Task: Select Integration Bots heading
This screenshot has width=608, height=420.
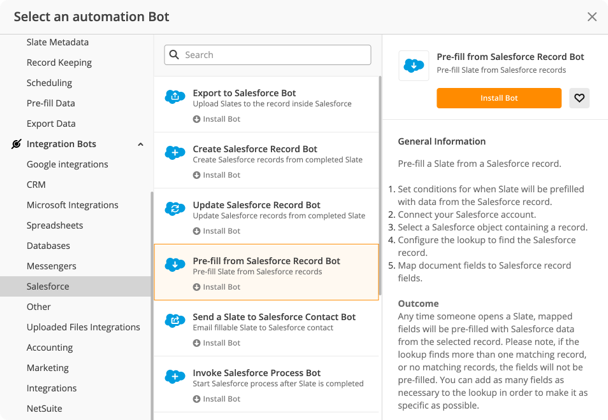Action: [x=61, y=144]
